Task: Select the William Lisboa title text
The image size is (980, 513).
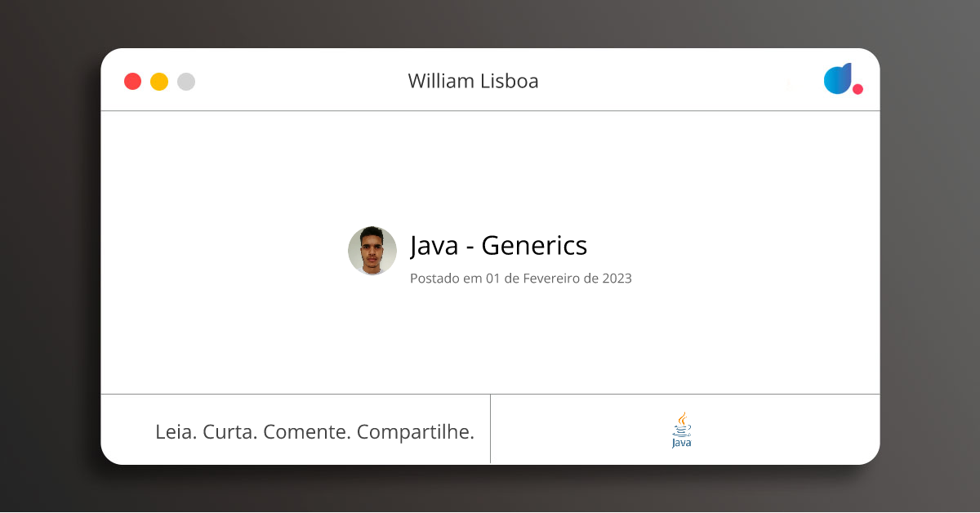Action: click(x=473, y=81)
